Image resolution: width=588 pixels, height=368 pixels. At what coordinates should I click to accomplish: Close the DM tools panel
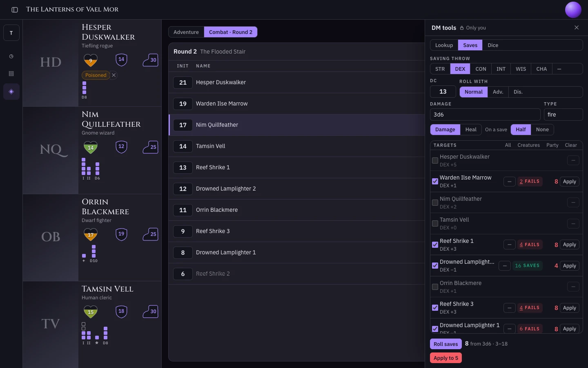pos(577,27)
